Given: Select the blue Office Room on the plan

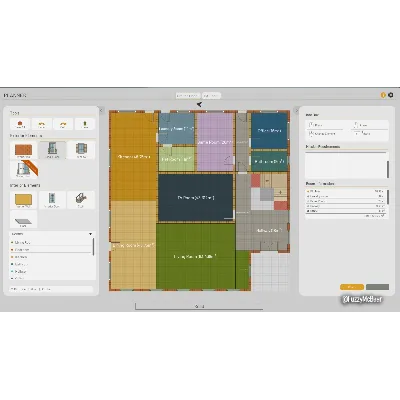Looking at the screenshot, I should point(269,131).
